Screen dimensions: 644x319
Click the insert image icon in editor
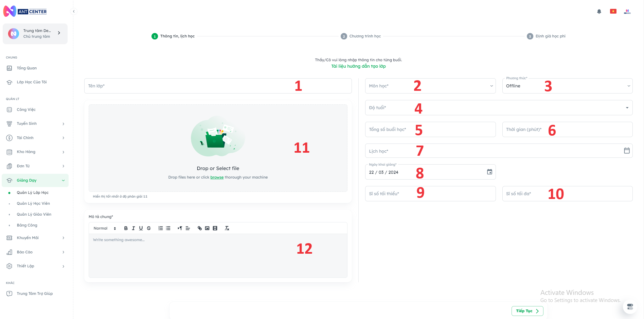(x=207, y=228)
